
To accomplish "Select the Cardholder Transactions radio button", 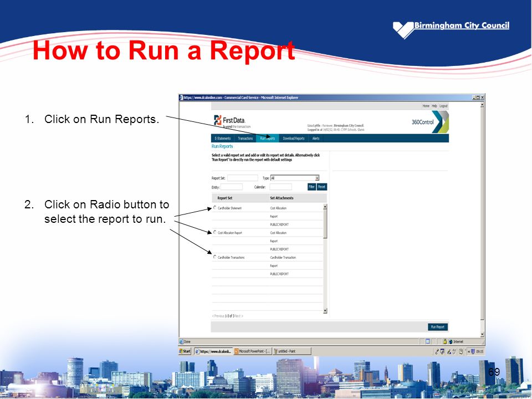I will pyautogui.click(x=215, y=257).
